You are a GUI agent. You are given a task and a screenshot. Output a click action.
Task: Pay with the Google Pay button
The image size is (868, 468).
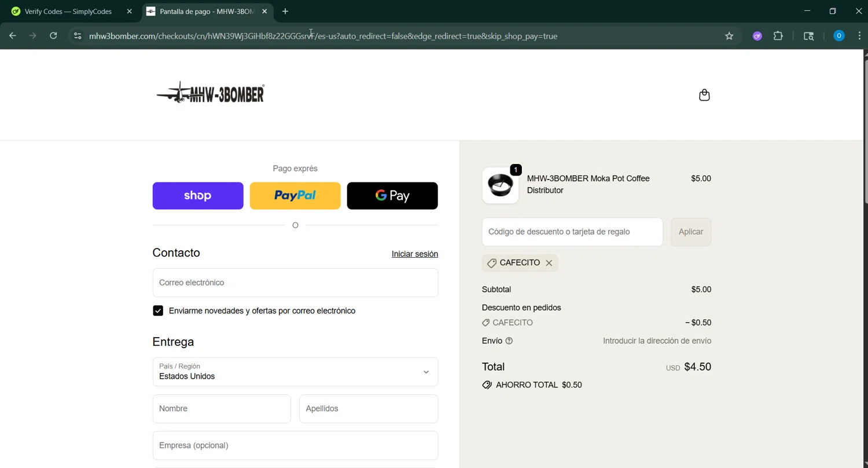[392, 196]
